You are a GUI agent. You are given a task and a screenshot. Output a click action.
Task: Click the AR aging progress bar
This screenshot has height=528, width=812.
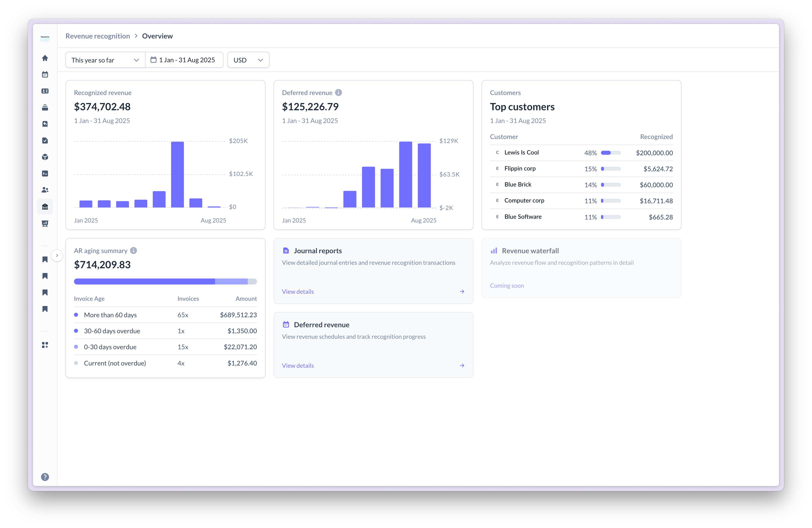165,281
